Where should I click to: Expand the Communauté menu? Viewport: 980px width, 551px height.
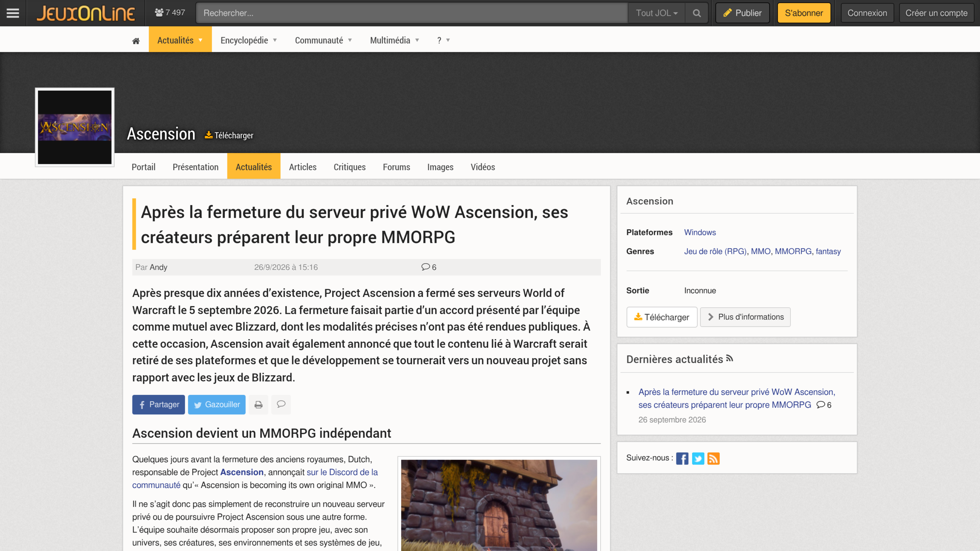click(x=323, y=41)
